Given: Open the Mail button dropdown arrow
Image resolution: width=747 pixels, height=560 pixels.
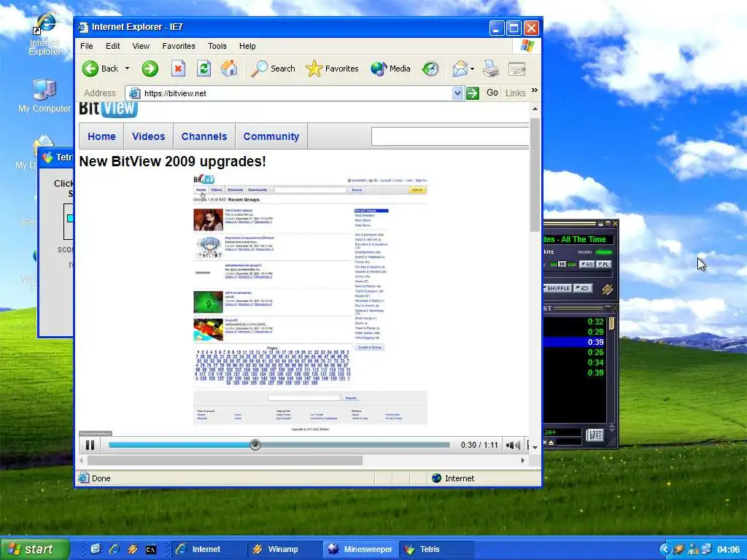Looking at the screenshot, I should 472,69.
